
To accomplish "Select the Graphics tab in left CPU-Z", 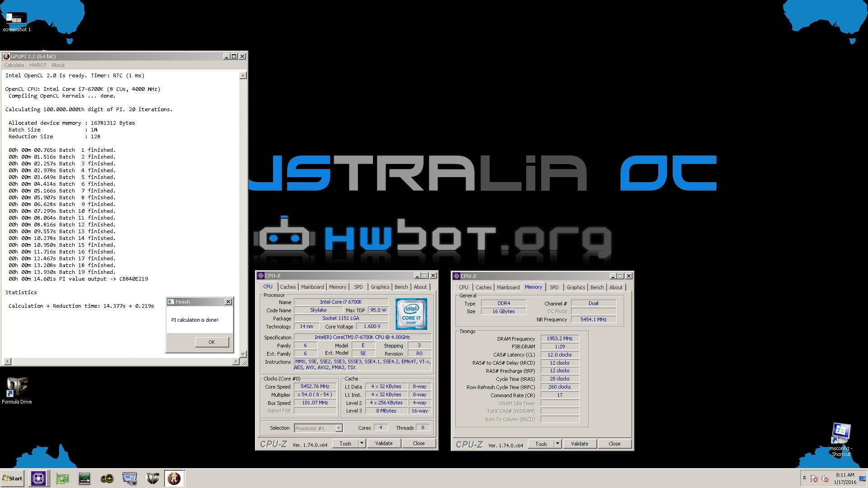I will point(380,287).
